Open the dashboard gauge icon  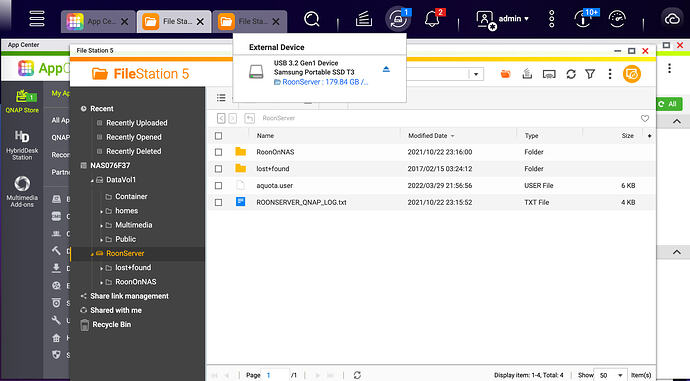click(617, 19)
